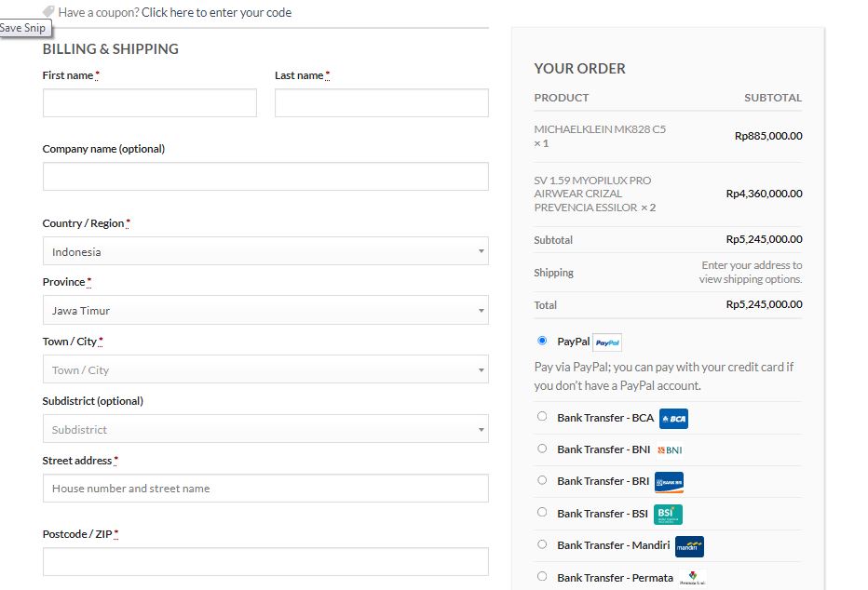868x590 pixels.
Task: Select Bank Transfer - Mandiri radio option
Action: click(542, 544)
